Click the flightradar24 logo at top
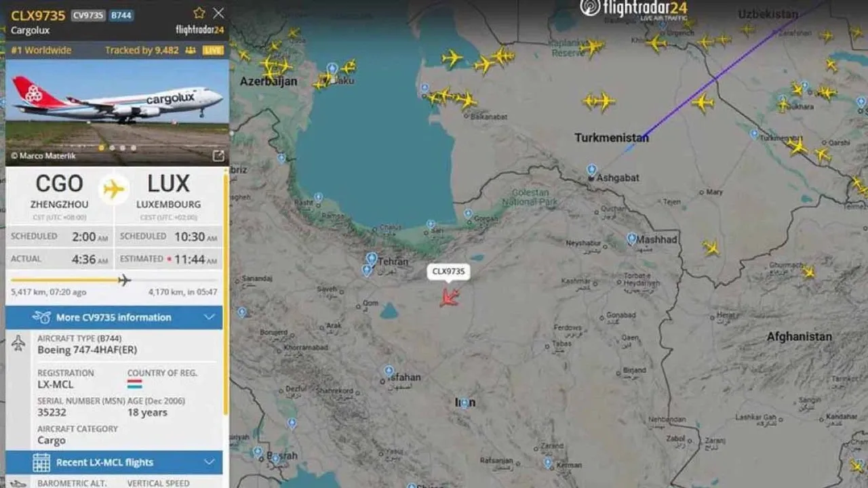 pyautogui.click(x=633, y=9)
